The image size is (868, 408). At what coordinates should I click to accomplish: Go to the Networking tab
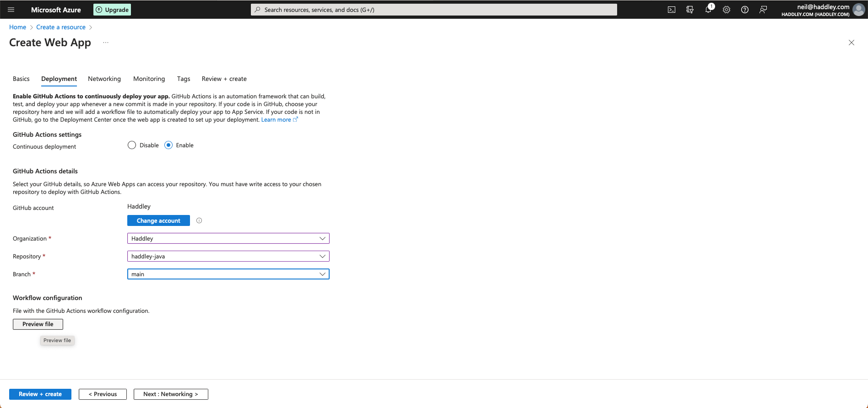click(x=104, y=79)
